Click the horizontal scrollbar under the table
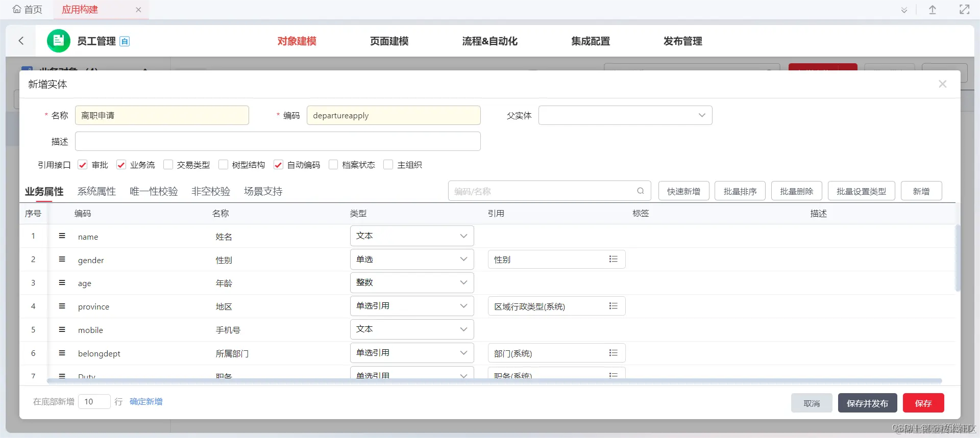Screen dimensions: 980x438 point(494,381)
